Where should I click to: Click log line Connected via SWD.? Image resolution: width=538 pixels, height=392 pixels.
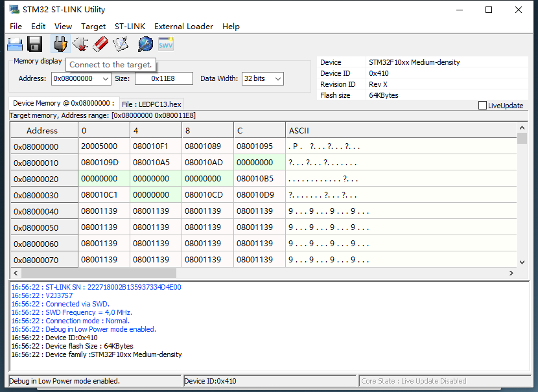point(60,304)
